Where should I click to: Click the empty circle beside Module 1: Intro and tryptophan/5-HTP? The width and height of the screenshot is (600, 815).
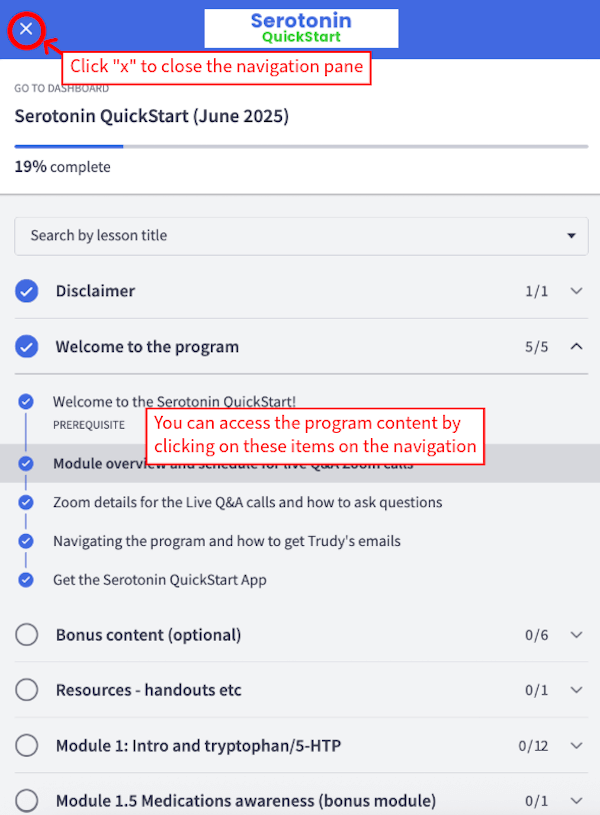[27, 745]
